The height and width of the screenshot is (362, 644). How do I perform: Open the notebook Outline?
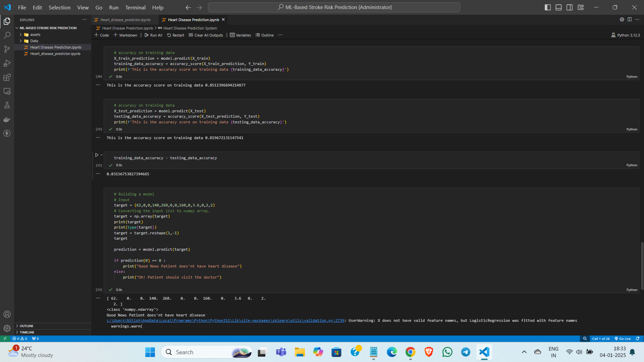264,35
